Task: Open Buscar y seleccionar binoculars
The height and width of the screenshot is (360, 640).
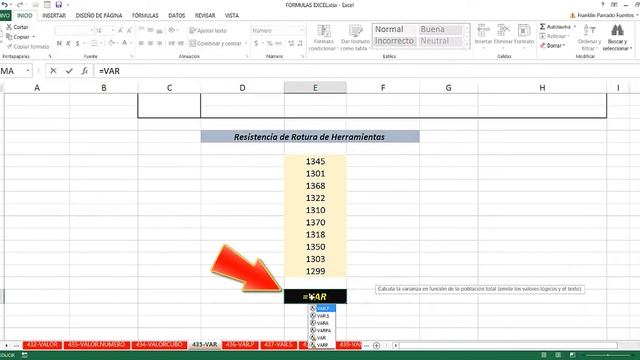Action: 617,38
